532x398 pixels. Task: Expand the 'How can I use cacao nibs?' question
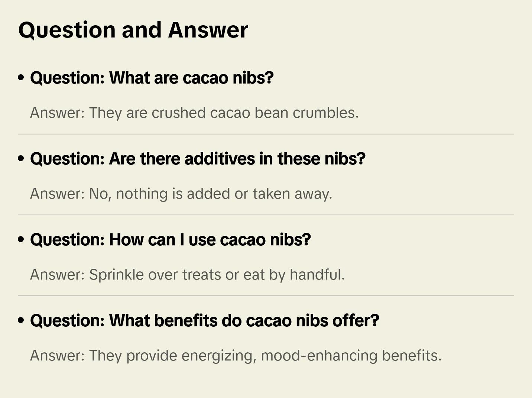[170, 240]
